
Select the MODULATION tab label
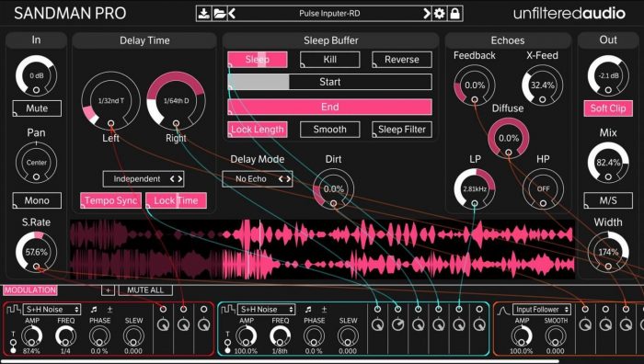(x=30, y=290)
